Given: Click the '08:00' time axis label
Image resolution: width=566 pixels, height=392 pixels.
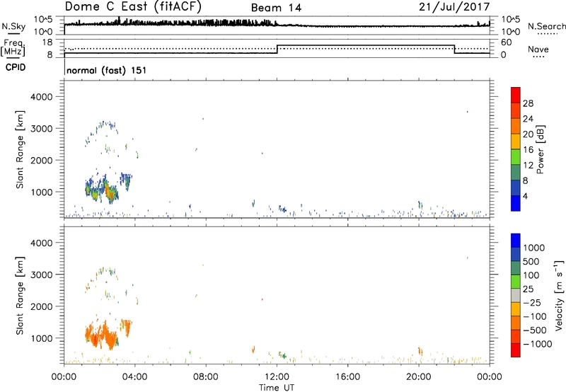Looking at the screenshot, I should (x=206, y=377).
